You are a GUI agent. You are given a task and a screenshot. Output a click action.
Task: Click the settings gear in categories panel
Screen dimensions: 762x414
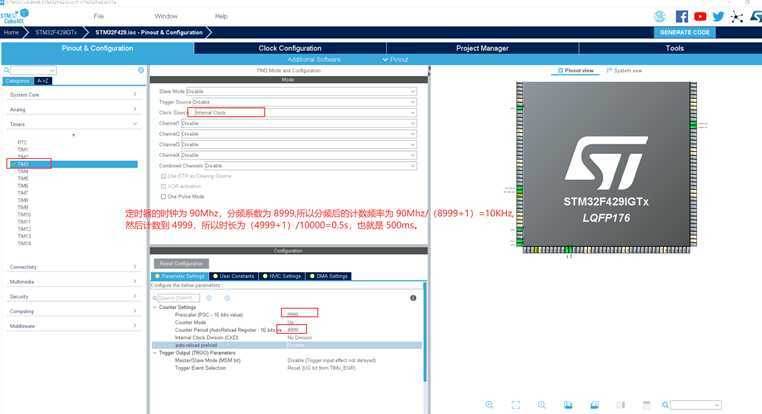[x=141, y=70]
